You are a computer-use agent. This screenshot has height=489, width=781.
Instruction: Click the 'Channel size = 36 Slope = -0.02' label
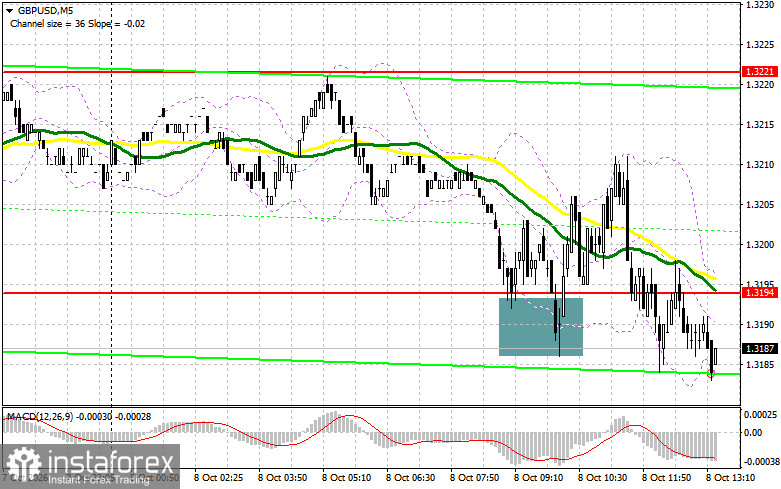pyautogui.click(x=78, y=23)
